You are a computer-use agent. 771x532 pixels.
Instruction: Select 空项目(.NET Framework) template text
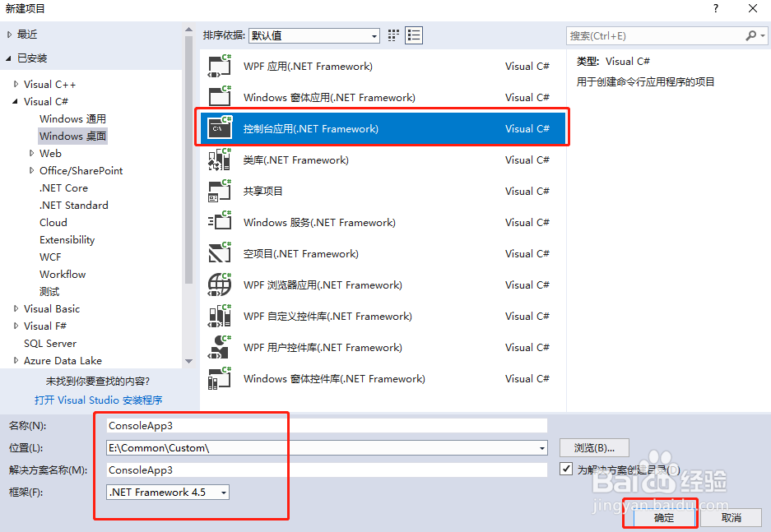(301, 254)
